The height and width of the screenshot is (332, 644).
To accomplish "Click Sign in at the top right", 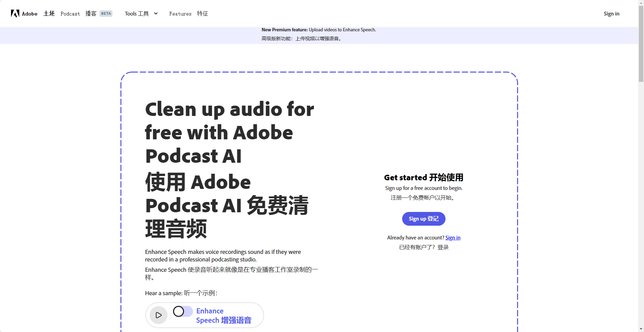I will [x=611, y=13].
